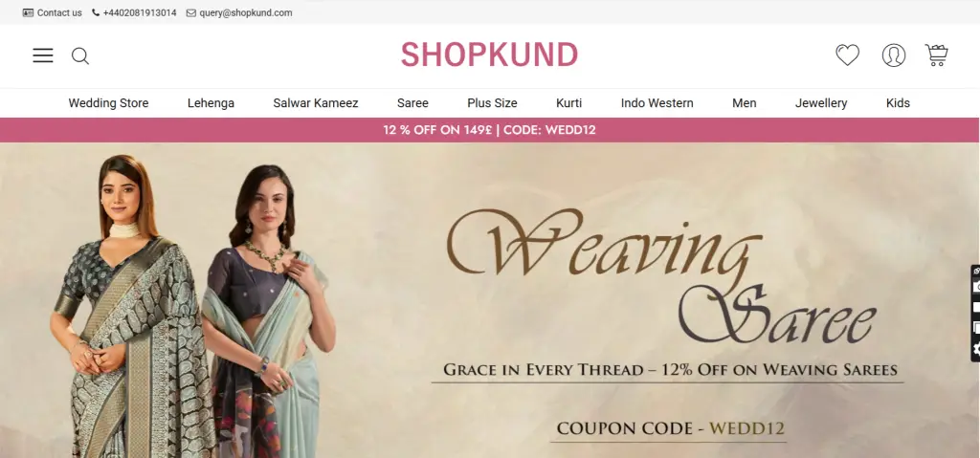Click the WEDD12 promo code bar
The height and width of the screenshot is (458, 980).
point(490,130)
